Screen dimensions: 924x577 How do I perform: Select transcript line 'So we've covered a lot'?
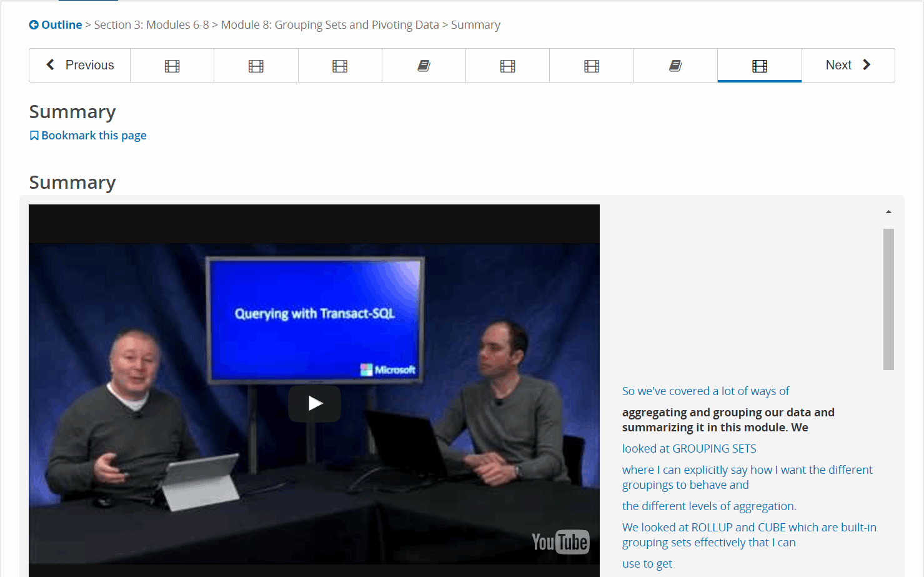[705, 391]
